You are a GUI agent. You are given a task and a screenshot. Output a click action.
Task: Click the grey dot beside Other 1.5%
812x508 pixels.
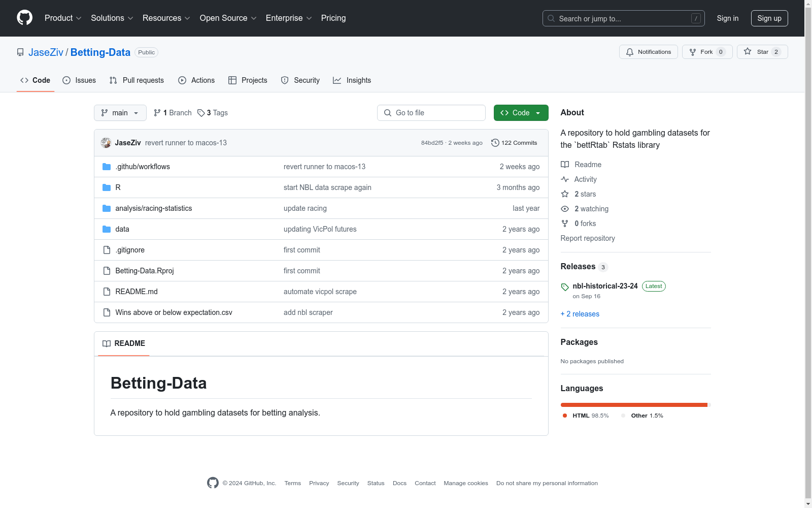click(x=623, y=416)
